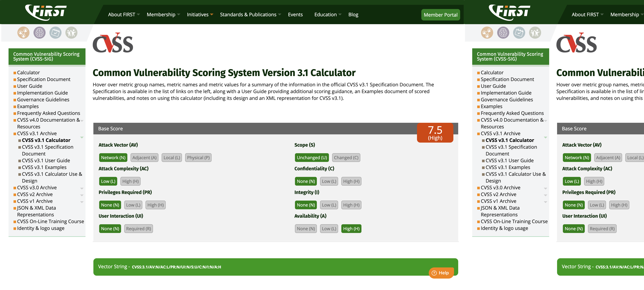The height and width of the screenshot is (290, 644).
Task: Open Implementation Guide in left sidebar
Action: pyautogui.click(x=43, y=93)
